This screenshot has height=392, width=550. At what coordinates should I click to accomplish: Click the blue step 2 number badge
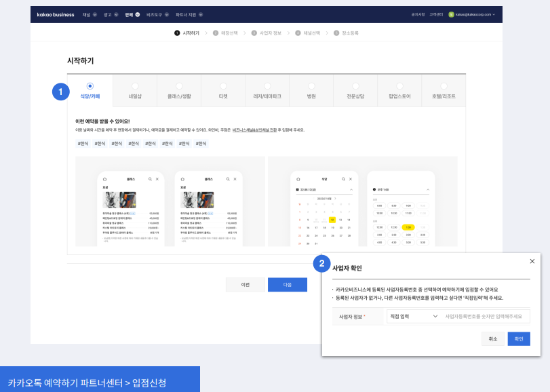pos(321,264)
